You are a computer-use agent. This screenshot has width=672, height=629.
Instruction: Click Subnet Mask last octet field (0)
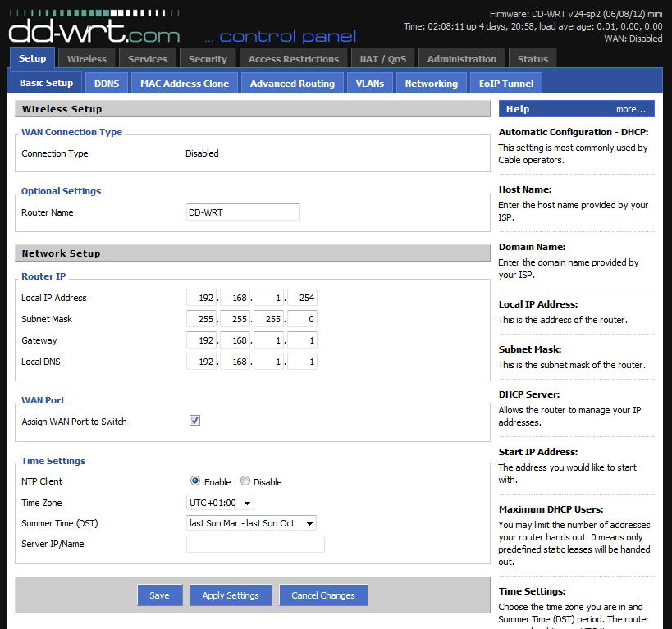coord(302,319)
